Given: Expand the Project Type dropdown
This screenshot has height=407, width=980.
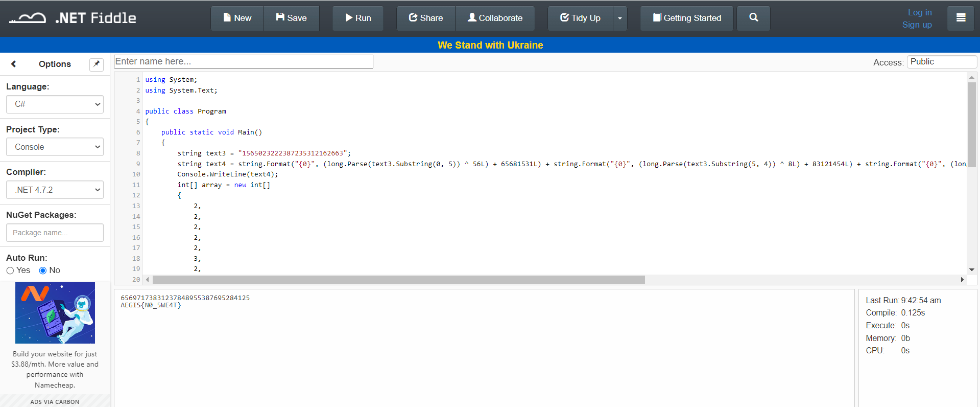Looking at the screenshot, I should (55, 147).
